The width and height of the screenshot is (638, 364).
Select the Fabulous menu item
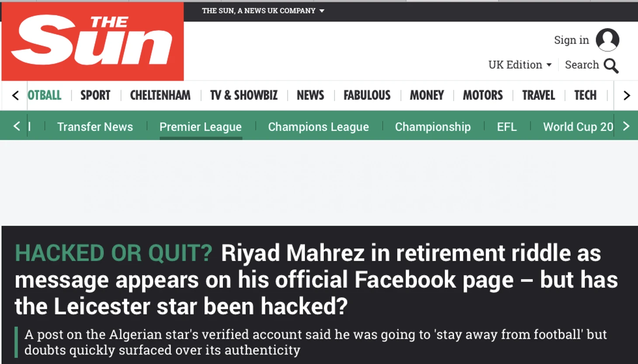(x=367, y=95)
